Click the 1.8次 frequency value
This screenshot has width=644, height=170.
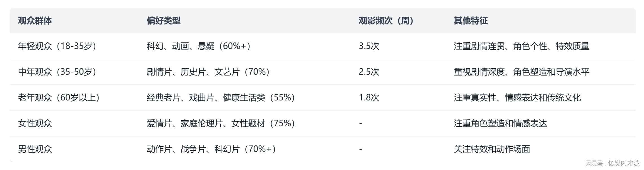pyautogui.click(x=369, y=98)
